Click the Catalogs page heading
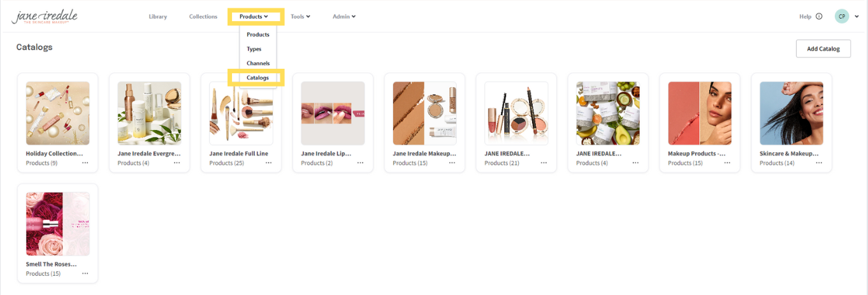This screenshot has height=295, width=868. [34, 47]
